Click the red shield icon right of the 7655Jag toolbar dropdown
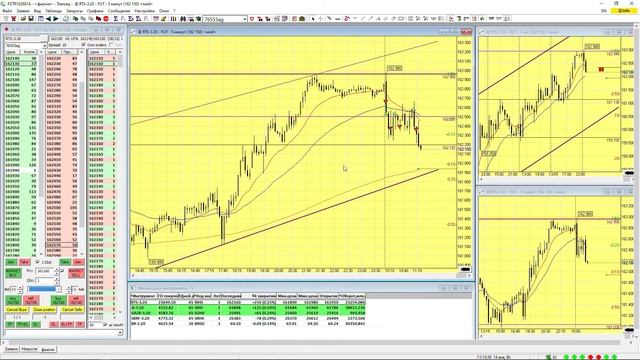 point(252,19)
